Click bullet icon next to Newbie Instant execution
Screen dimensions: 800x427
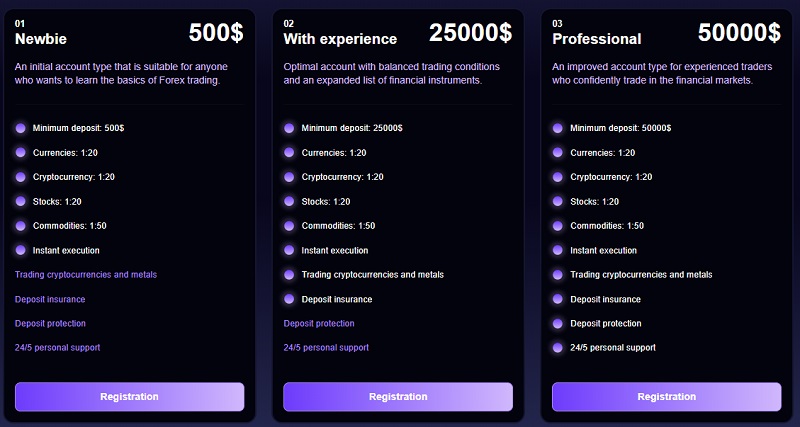click(x=21, y=250)
